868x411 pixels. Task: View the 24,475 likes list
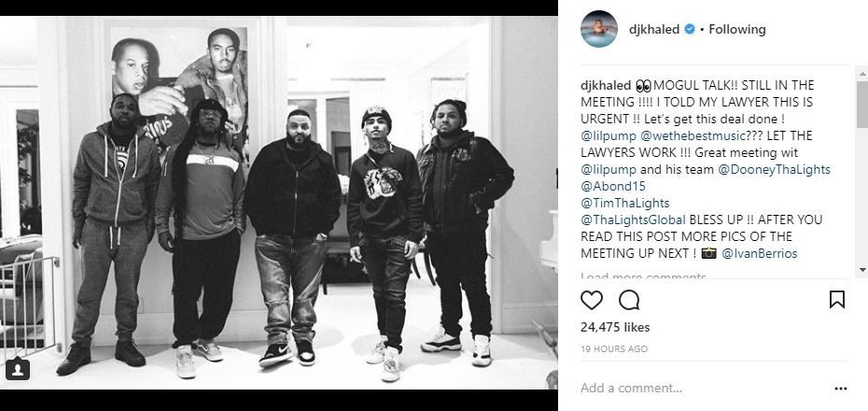615,327
